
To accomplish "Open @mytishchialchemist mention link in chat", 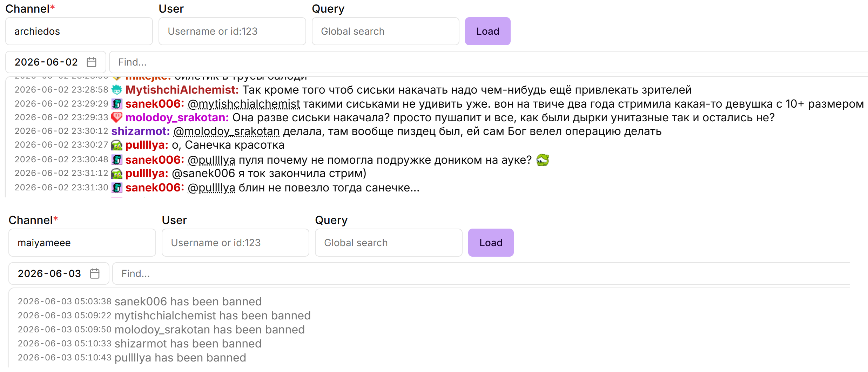I will pyautogui.click(x=244, y=104).
